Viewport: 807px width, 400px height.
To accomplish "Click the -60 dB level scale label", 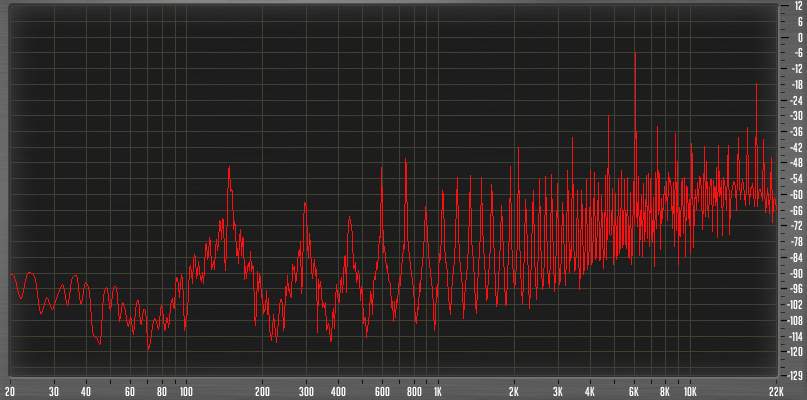I will pyautogui.click(x=796, y=195).
